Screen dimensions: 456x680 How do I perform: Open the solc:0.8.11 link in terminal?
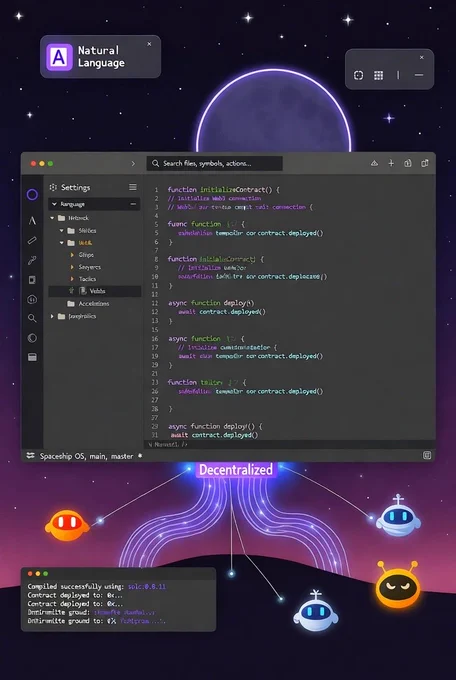point(147,586)
